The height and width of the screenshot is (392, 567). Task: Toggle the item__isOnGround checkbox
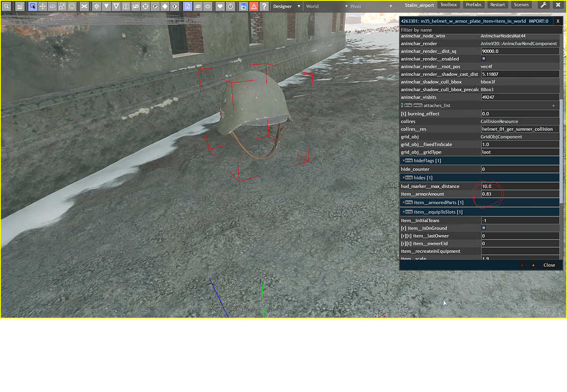coord(484,228)
